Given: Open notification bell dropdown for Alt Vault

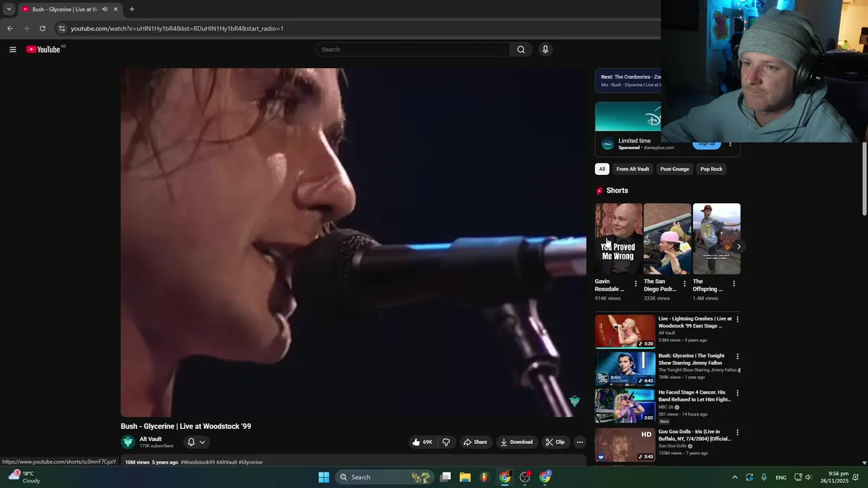Looking at the screenshot, I should 196,442.
